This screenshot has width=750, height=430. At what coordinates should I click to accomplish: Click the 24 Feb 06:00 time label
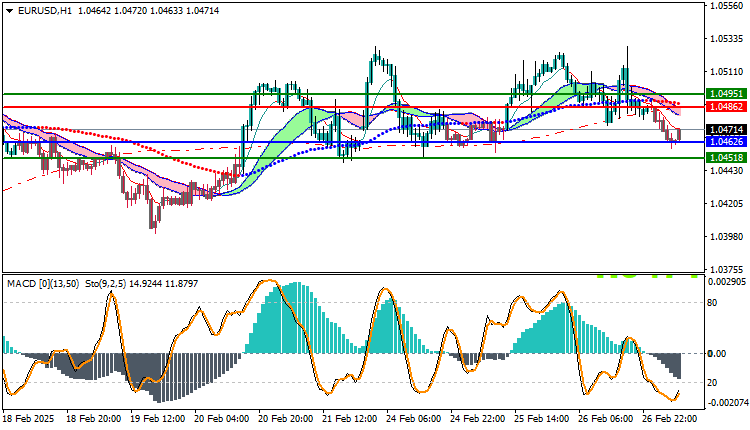(414, 419)
